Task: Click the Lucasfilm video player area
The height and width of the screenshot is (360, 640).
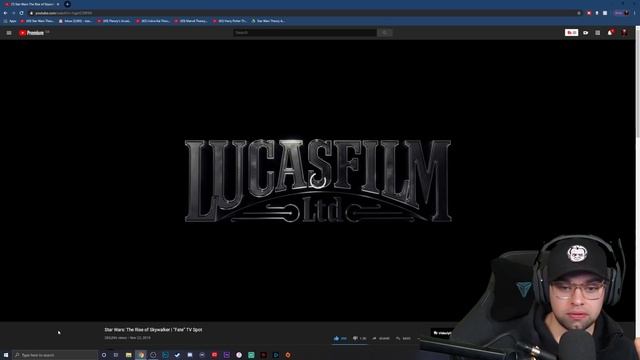Action: pos(318,180)
